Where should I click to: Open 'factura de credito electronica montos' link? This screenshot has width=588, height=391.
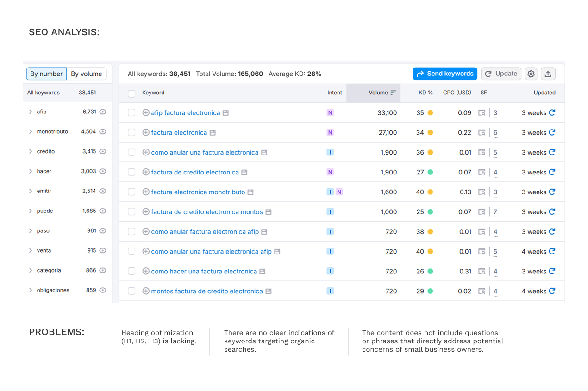(207, 212)
